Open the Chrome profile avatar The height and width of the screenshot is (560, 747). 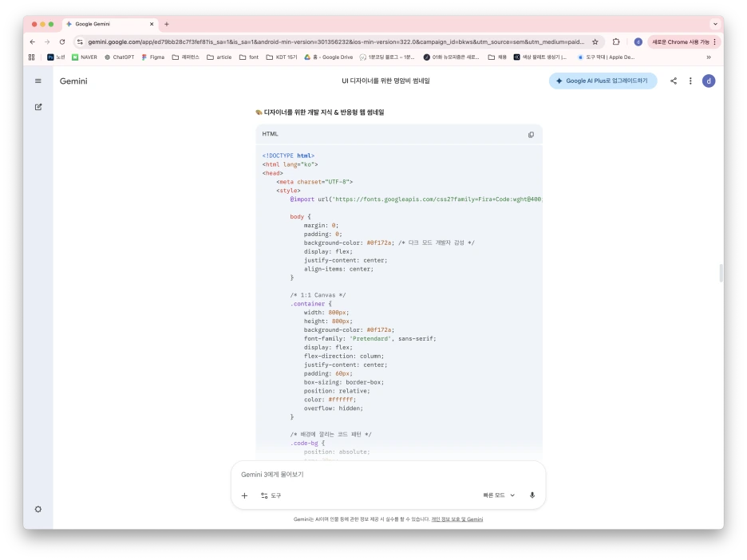coord(638,42)
